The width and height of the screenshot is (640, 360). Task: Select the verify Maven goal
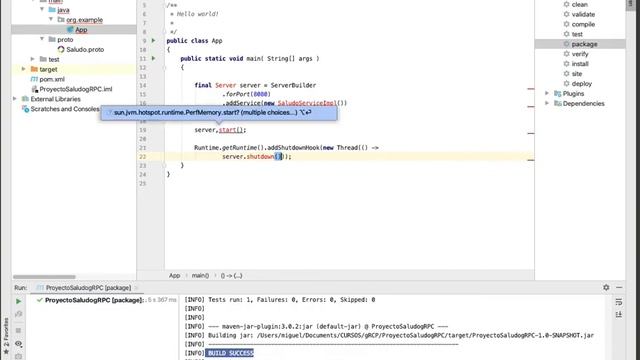point(580,54)
